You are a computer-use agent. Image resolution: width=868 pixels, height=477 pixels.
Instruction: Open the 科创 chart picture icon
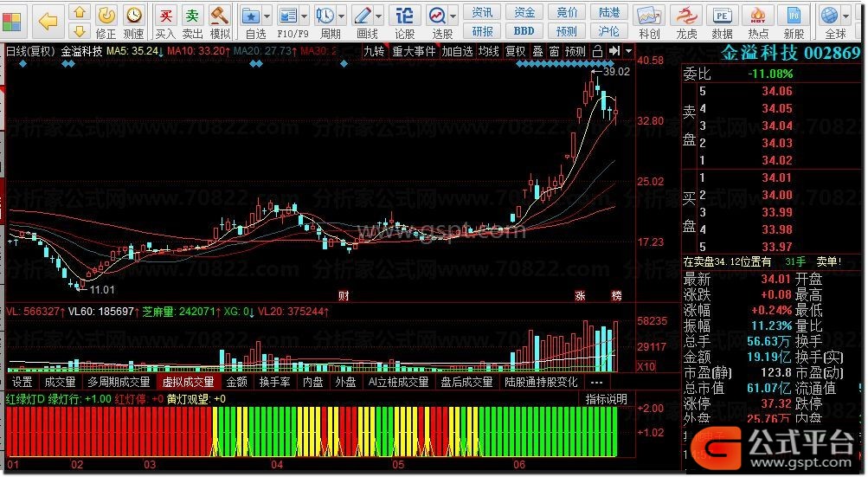(x=649, y=16)
